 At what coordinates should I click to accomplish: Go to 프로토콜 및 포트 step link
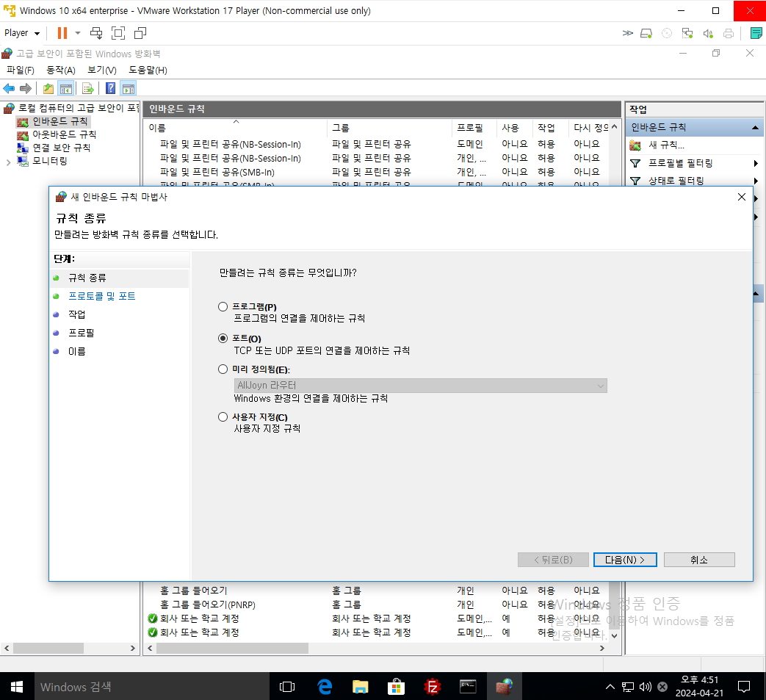pos(101,296)
